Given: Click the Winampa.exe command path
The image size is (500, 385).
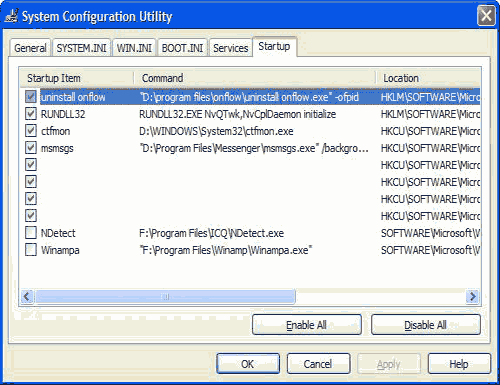Looking at the screenshot, I should point(226,250).
